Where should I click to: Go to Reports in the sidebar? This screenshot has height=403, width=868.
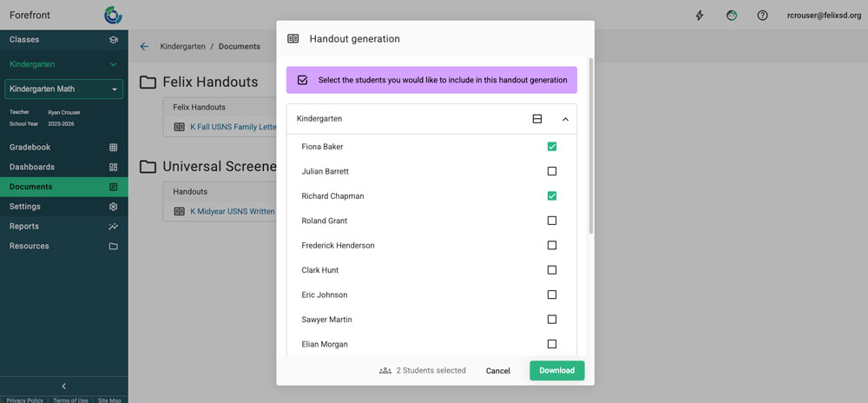tap(24, 227)
